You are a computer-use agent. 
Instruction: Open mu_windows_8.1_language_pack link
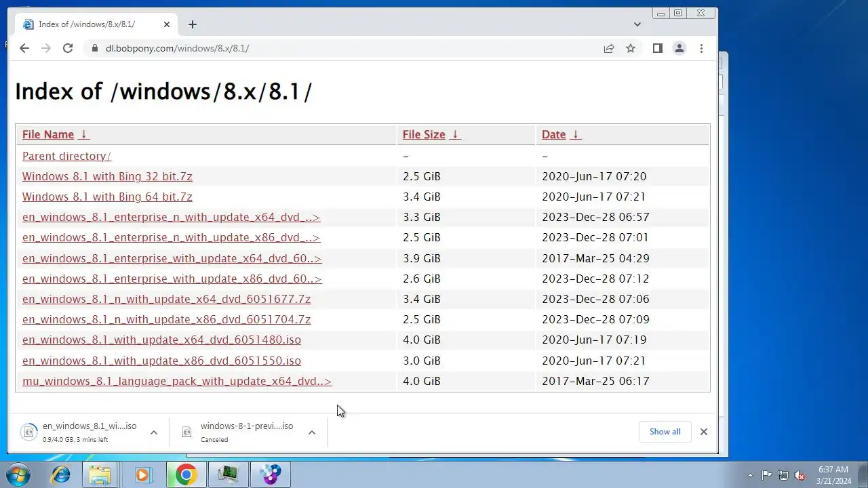pos(177,381)
